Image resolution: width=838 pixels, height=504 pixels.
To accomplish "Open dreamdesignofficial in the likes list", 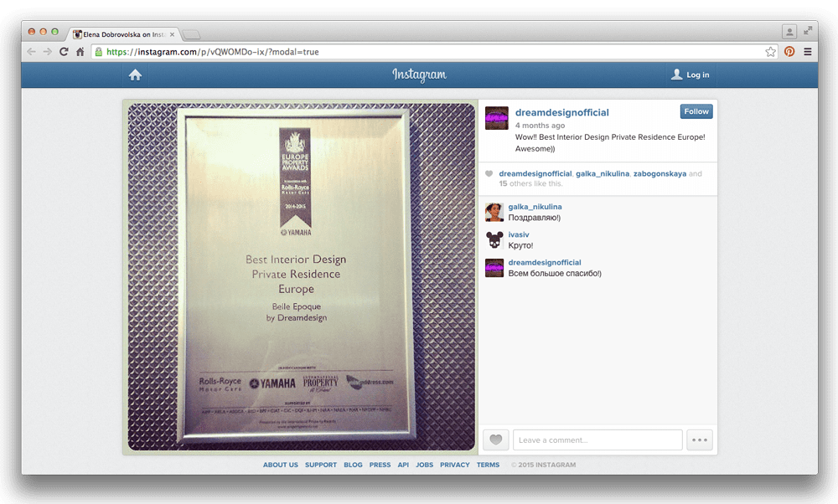I will click(x=535, y=173).
